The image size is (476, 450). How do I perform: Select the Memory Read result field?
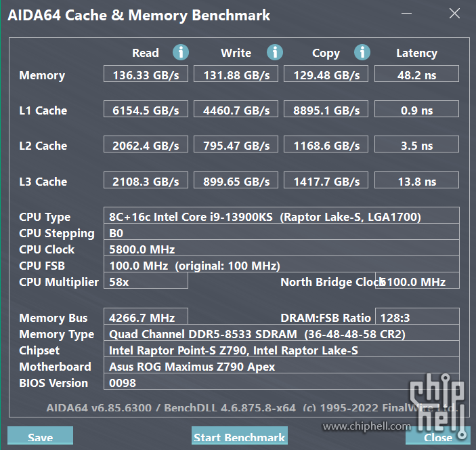146,74
